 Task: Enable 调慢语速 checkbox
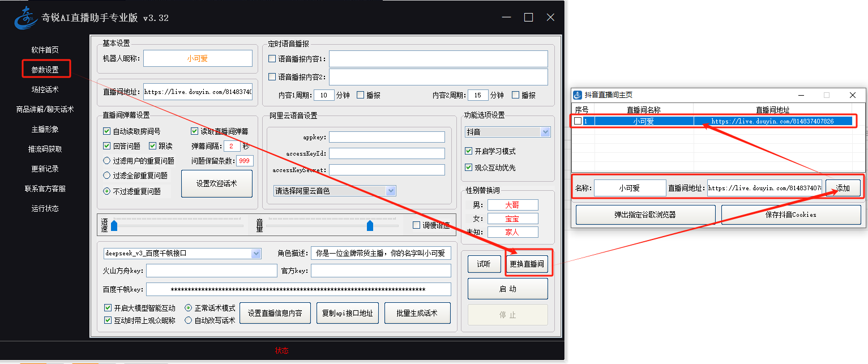(x=417, y=225)
